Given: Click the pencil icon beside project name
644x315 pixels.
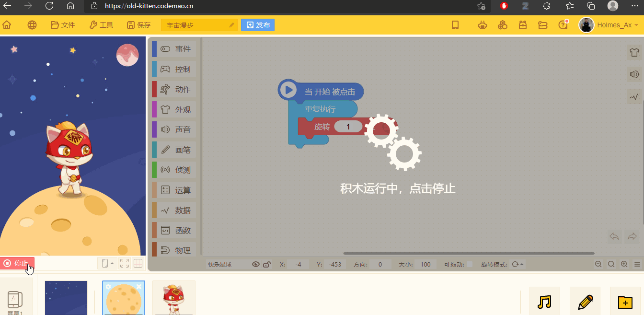Looking at the screenshot, I should 232,25.
